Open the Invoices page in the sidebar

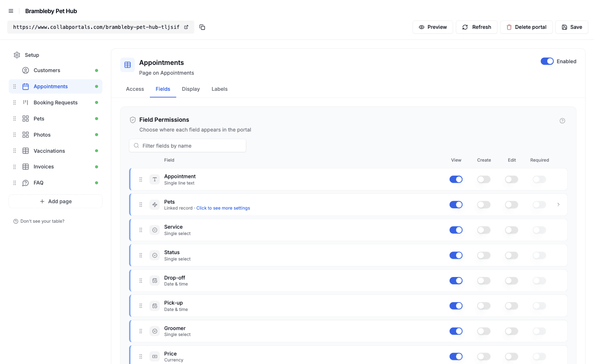tap(56, 167)
